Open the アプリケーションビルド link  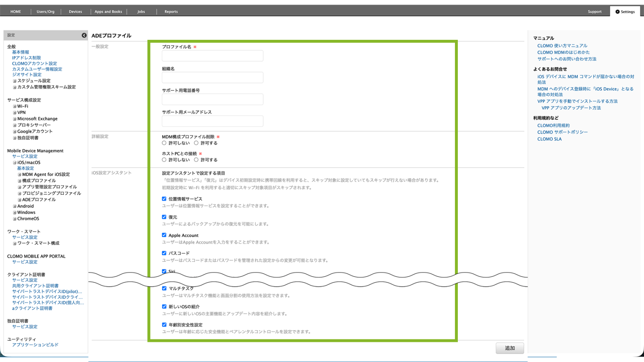pos(35,345)
